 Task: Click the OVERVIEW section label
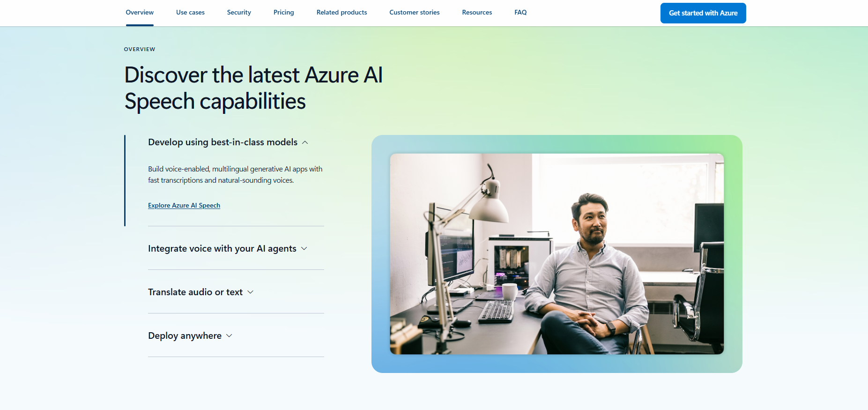140,49
